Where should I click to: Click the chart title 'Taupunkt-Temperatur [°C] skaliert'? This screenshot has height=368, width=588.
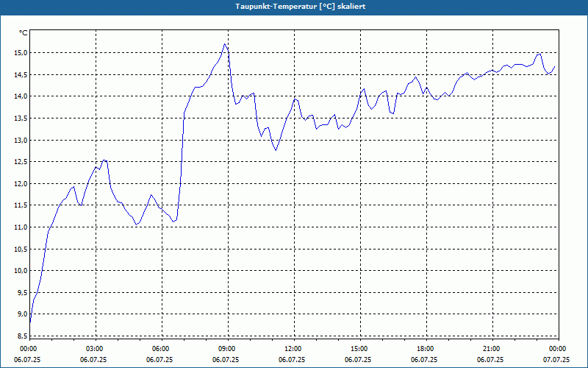(x=301, y=7)
